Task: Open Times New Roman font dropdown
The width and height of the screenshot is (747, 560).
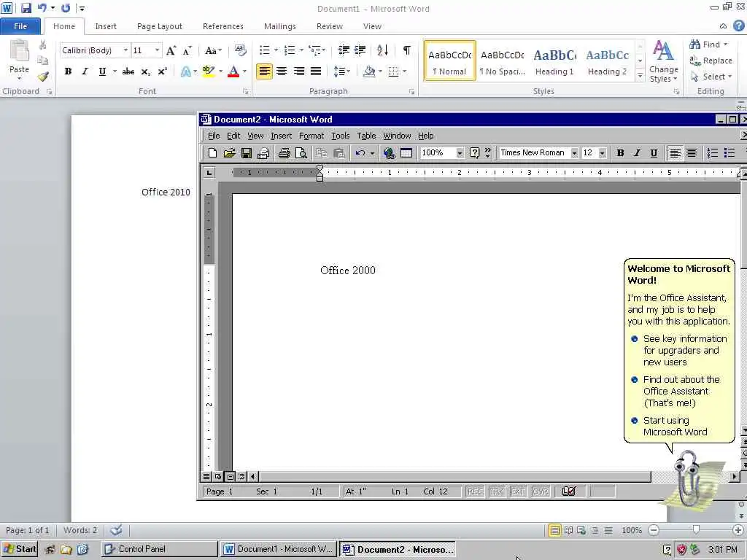Action: coord(574,153)
